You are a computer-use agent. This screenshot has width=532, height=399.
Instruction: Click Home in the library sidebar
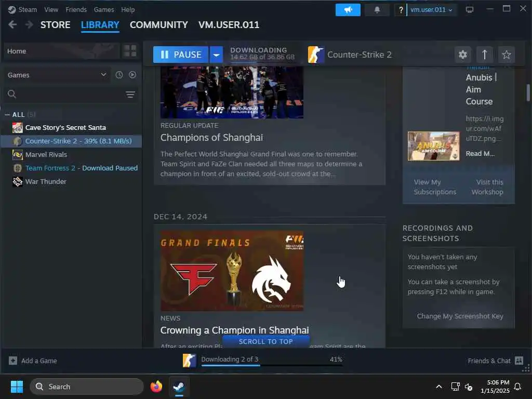pyautogui.click(x=61, y=51)
